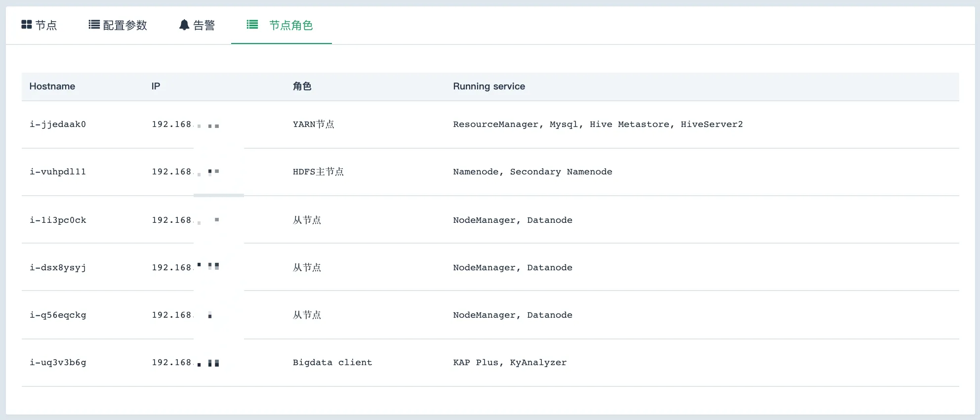
Task: Click IP address of i-jjedaak0 row
Action: pos(185,125)
